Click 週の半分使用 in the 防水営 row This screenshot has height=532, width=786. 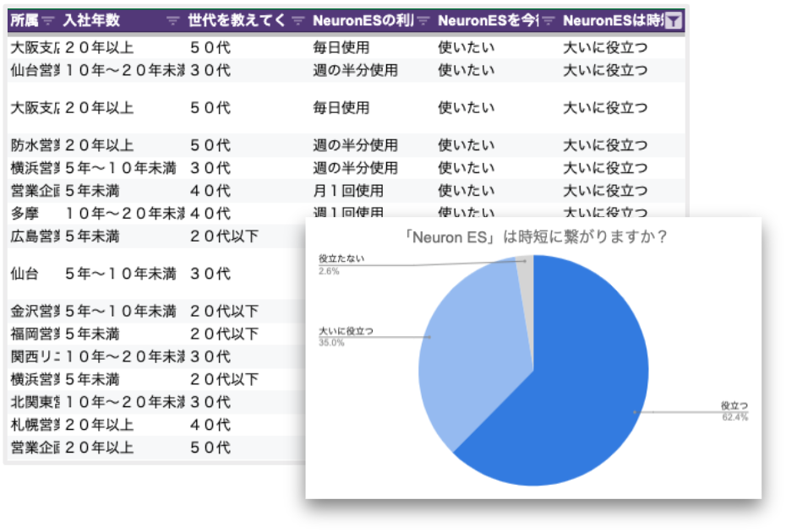[356, 145]
